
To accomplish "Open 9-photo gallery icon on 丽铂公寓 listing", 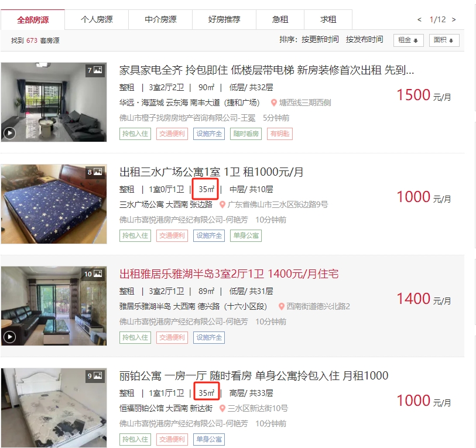I will click(95, 376).
